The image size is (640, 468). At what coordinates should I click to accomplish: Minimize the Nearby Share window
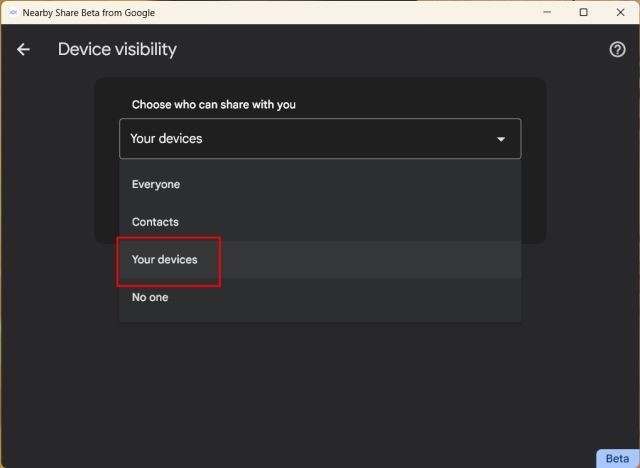coord(547,12)
